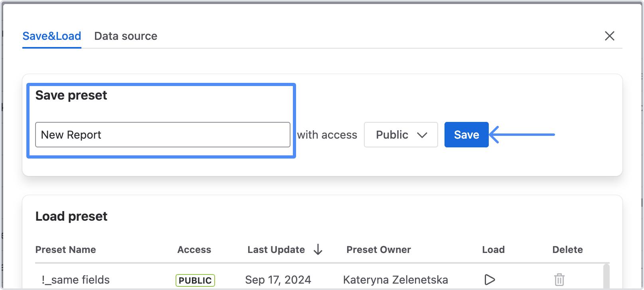Switch to the Data source tab

(x=126, y=36)
